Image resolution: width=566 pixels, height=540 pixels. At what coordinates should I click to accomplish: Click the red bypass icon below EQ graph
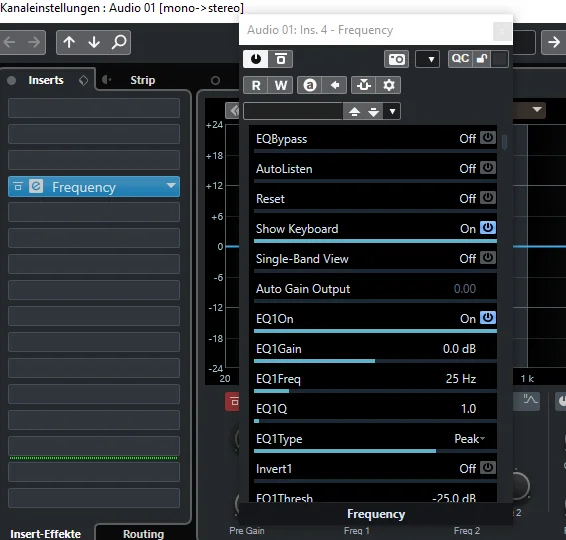[x=232, y=401]
